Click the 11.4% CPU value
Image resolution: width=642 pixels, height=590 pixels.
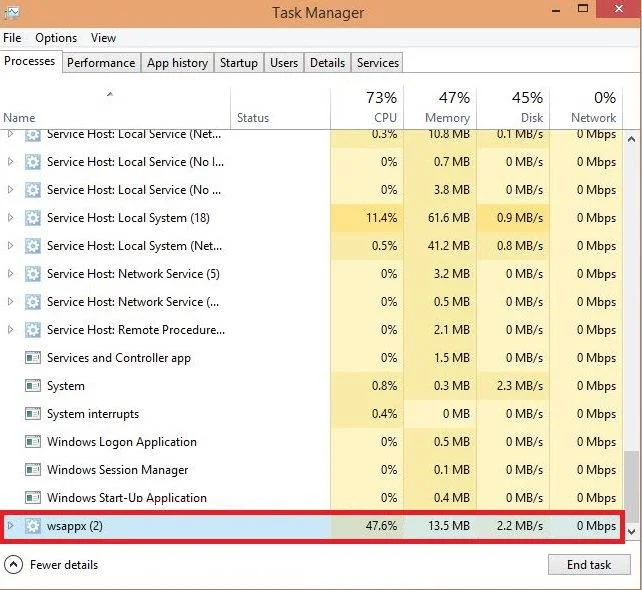381,217
